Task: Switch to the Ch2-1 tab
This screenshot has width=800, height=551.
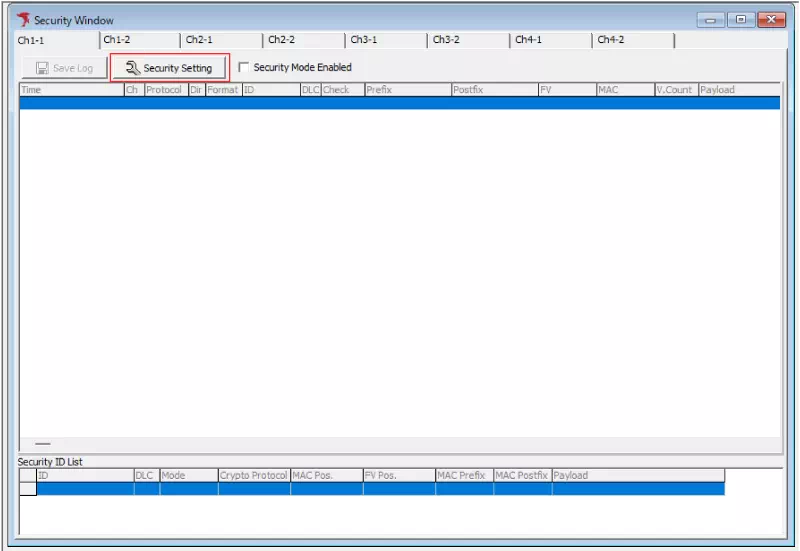Action: point(222,40)
